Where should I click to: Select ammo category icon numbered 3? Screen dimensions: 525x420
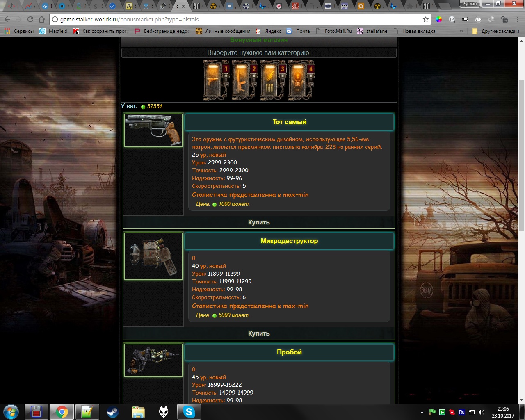click(x=273, y=80)
